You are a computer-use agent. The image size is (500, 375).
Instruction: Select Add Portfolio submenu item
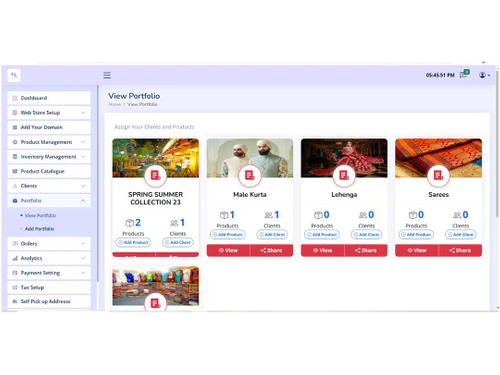(39, 229)
